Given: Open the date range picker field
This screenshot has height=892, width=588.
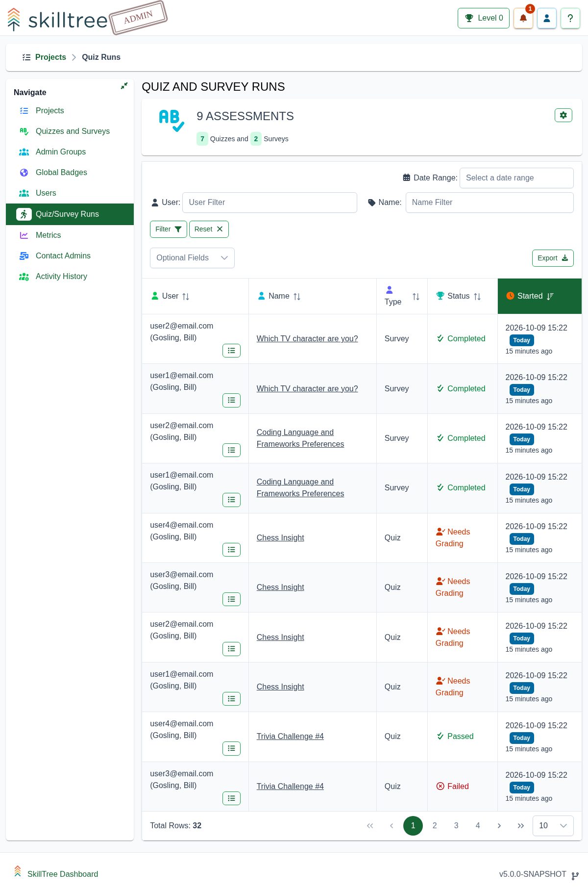Looking at the screenshot, I should (516, 178).
